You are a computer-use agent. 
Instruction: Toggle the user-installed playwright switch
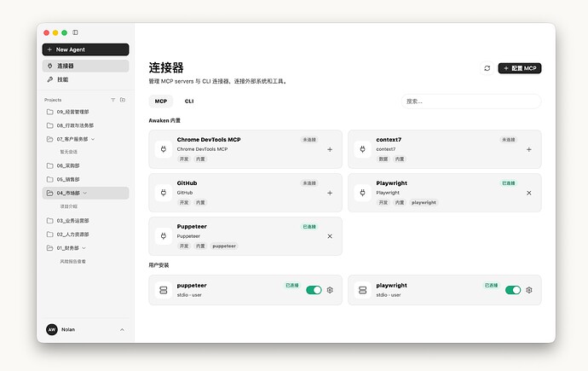click(513, 290)
